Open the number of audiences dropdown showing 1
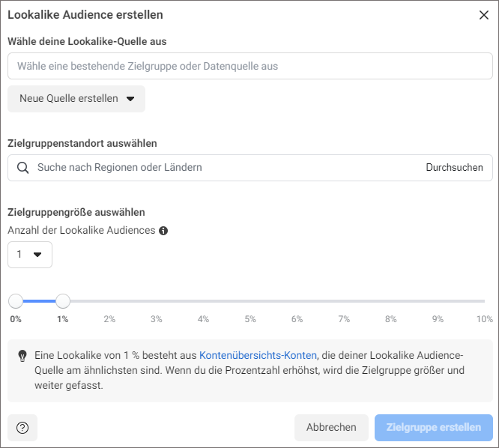499x448 pixels. [30, 255]
